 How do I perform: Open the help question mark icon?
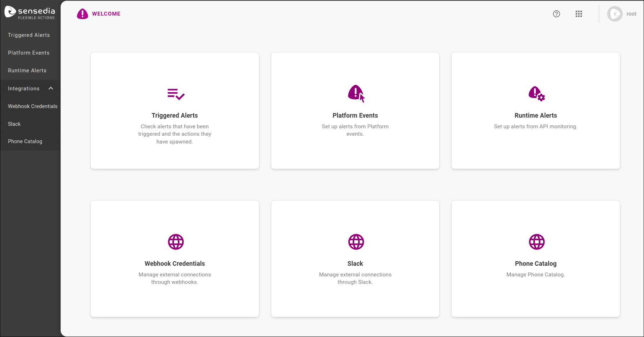[x=556, y=14]
